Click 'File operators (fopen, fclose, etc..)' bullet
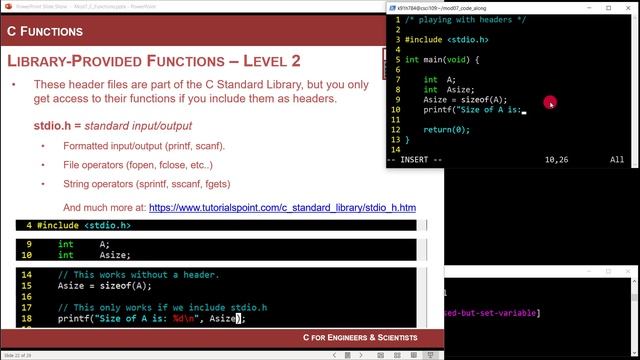 point(138,165)
